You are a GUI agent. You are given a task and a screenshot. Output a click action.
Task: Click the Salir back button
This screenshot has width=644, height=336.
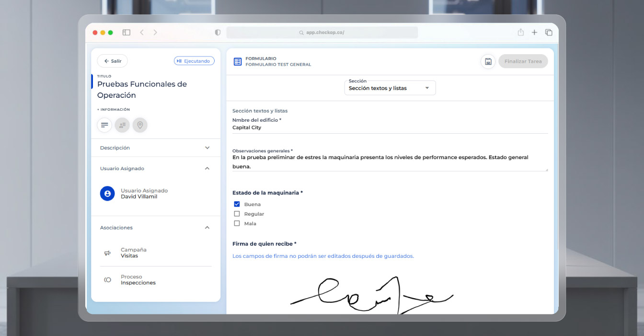(113, 61)
